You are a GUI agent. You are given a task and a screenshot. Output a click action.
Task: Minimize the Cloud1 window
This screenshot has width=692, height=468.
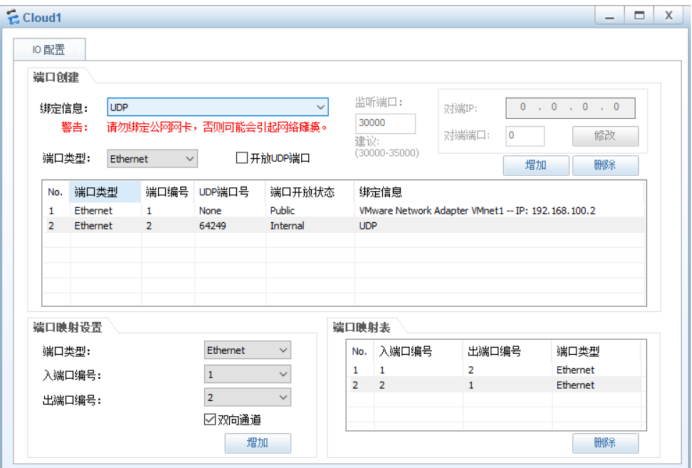(609, 16)
